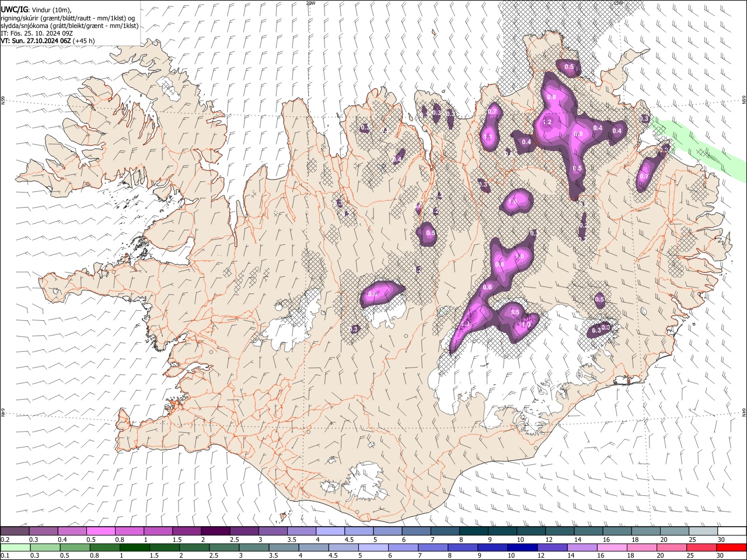Click the 'VT: Sun. 27.10.2024 06Z (+45 h)' line
Image resolution: width=747 pixels, height=560 pixels.
tap(47, 41)
